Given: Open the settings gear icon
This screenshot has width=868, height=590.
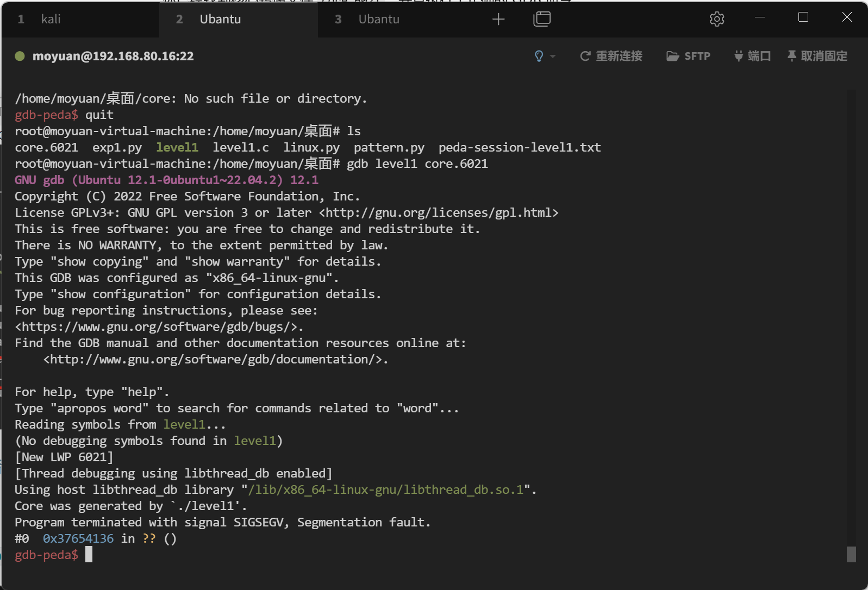Looking at the screenshot, I should [x=716, y=19].
